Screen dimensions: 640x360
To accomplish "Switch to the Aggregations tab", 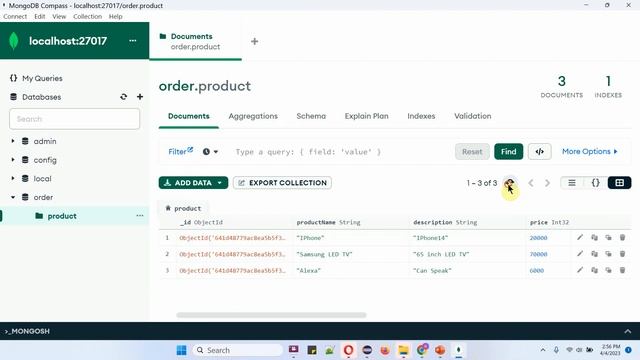I will [x=253, y=116].
